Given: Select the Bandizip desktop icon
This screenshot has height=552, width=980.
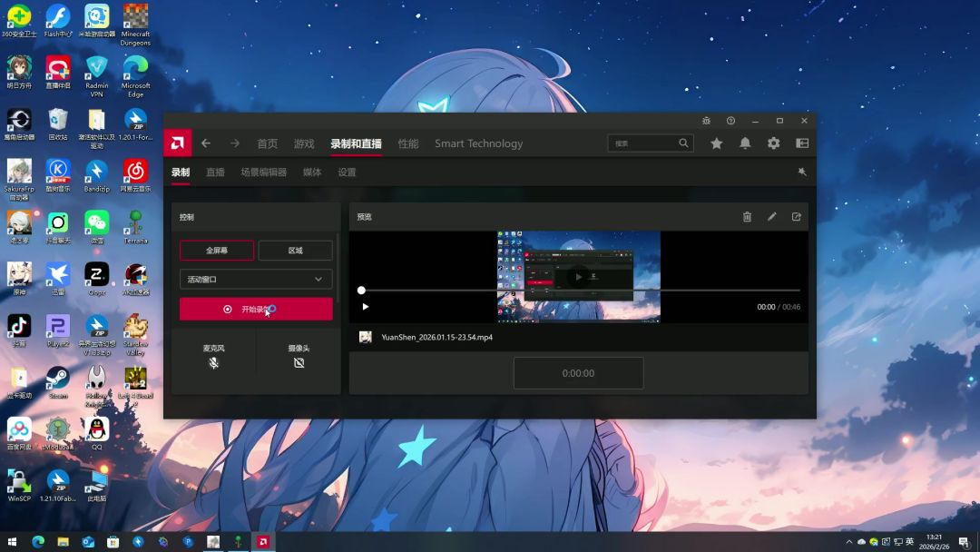Looking at the screenshot, I should pos(96,175).
